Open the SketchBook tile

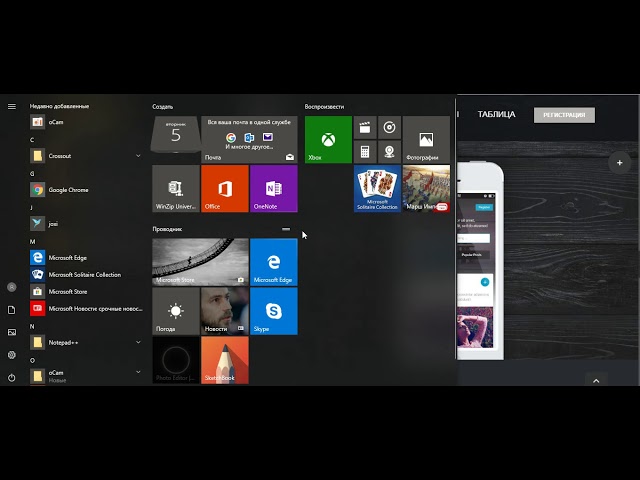point(225,360)
